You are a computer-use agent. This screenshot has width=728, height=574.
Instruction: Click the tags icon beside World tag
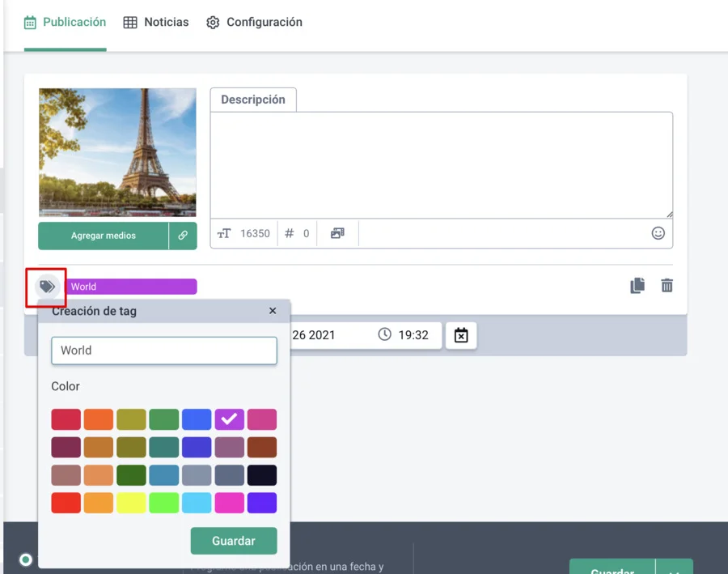47,286
